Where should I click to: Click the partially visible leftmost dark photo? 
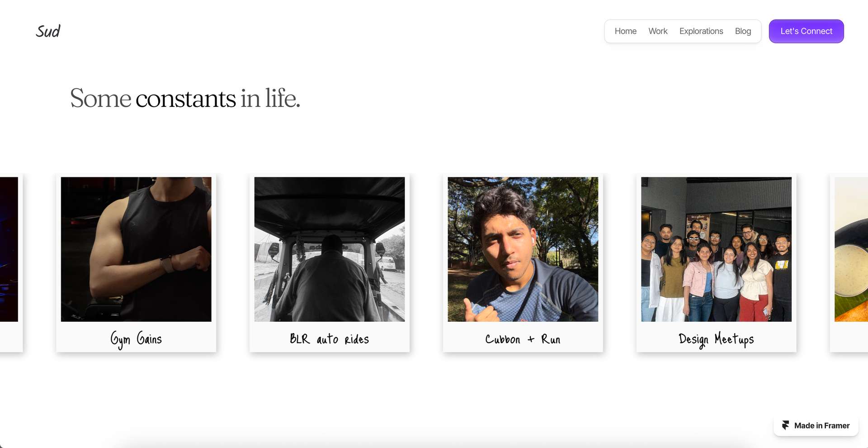(9, 250)
